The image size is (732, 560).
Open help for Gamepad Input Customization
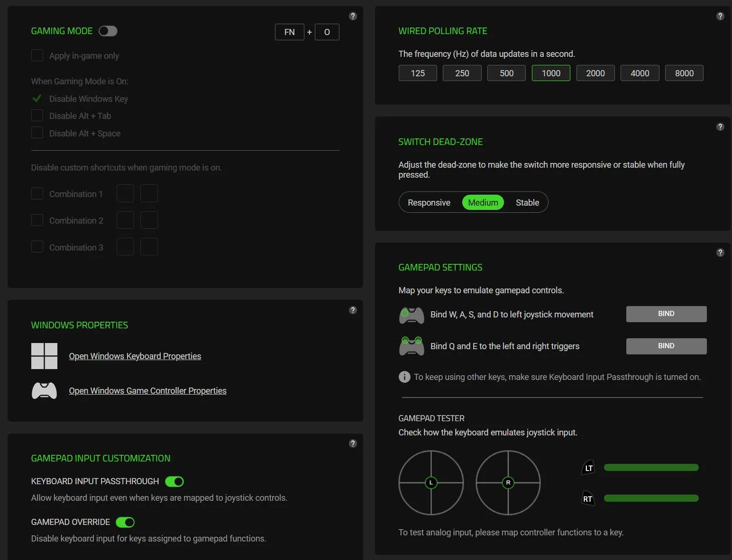[x=353, y=443]
